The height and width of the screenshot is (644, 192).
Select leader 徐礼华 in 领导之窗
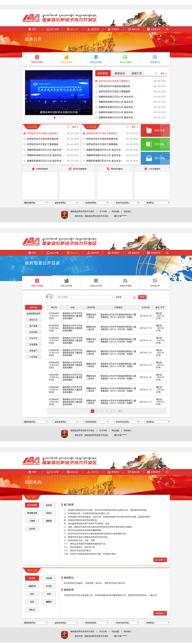pos(32,610)
